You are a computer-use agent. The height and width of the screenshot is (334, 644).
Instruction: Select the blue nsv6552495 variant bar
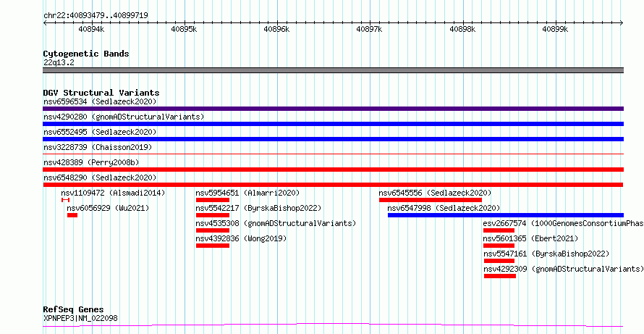click(333, 139)
